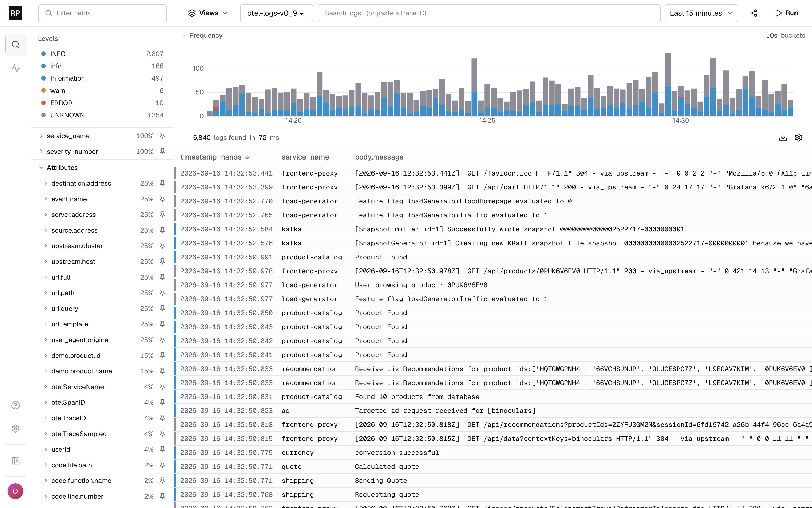Focus the Search logs input
The width and height of the screenshot is (812, 508).
pyautogui.click(x=489, y=13)
